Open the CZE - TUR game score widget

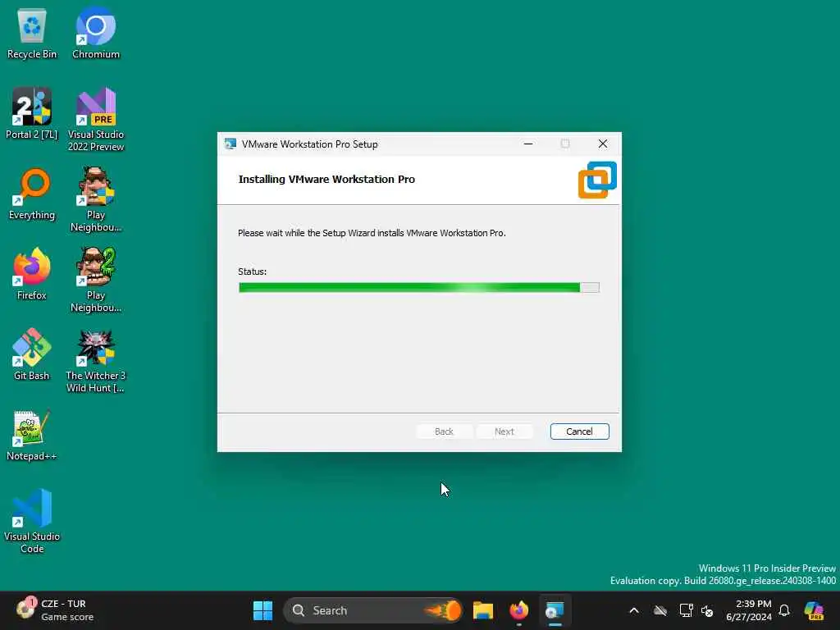[x=53, y=610]
